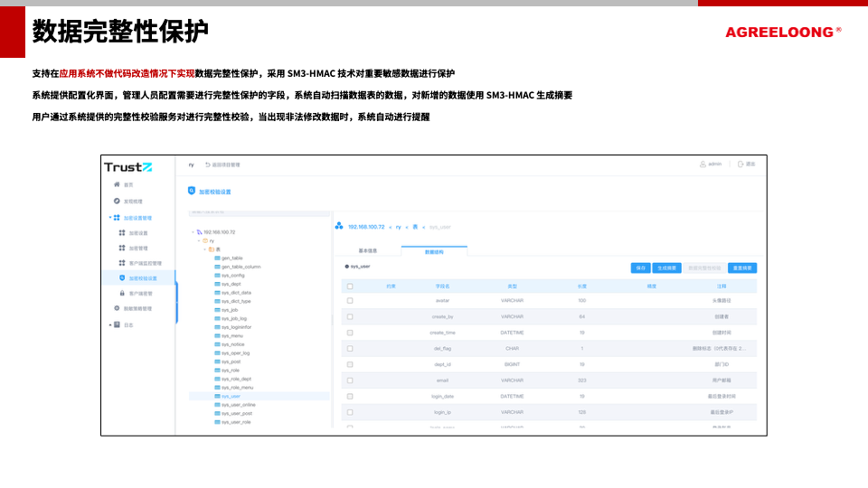Open the home icon in sidebar
Viewport: 868px width, 488px height.
[x=117, y=184]
